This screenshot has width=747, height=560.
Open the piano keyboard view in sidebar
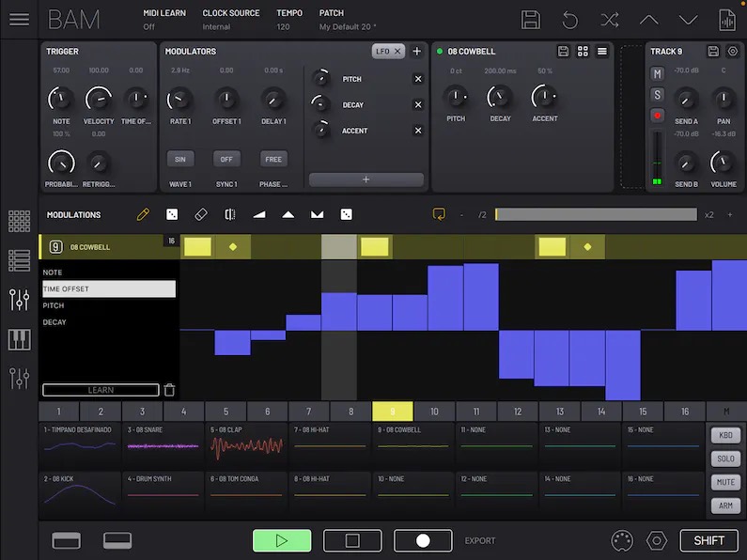[19, 339]
